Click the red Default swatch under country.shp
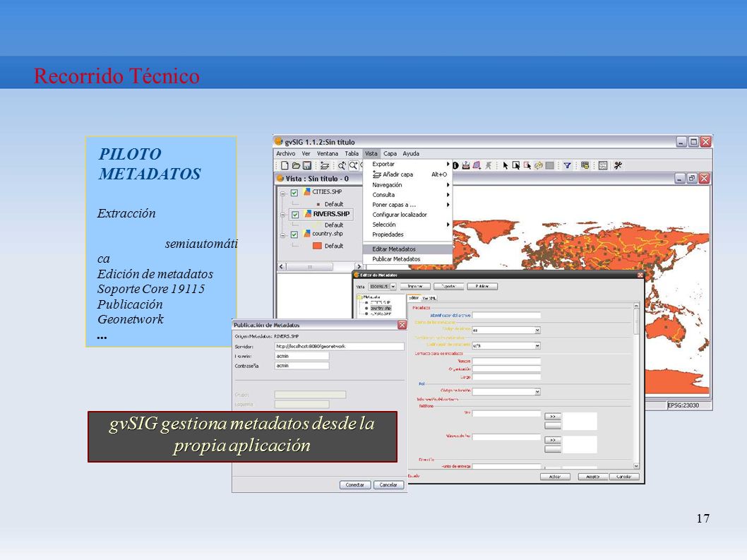 click(x=317, y=246)
